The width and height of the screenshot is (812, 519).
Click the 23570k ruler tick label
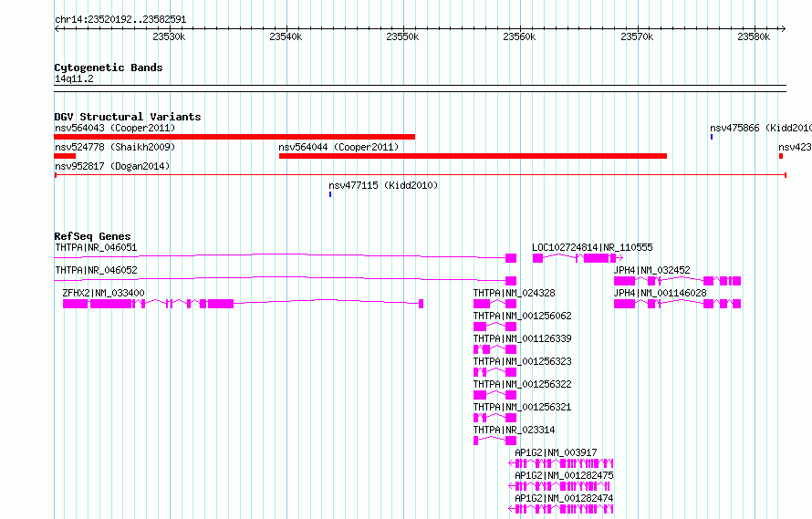point(637,36)
